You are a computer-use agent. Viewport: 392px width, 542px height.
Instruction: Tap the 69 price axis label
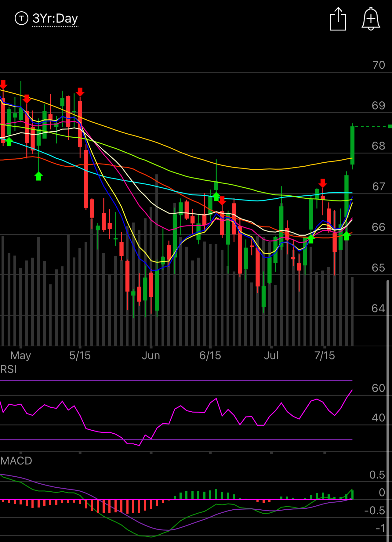pyautogui.click(x=379, y=106)
